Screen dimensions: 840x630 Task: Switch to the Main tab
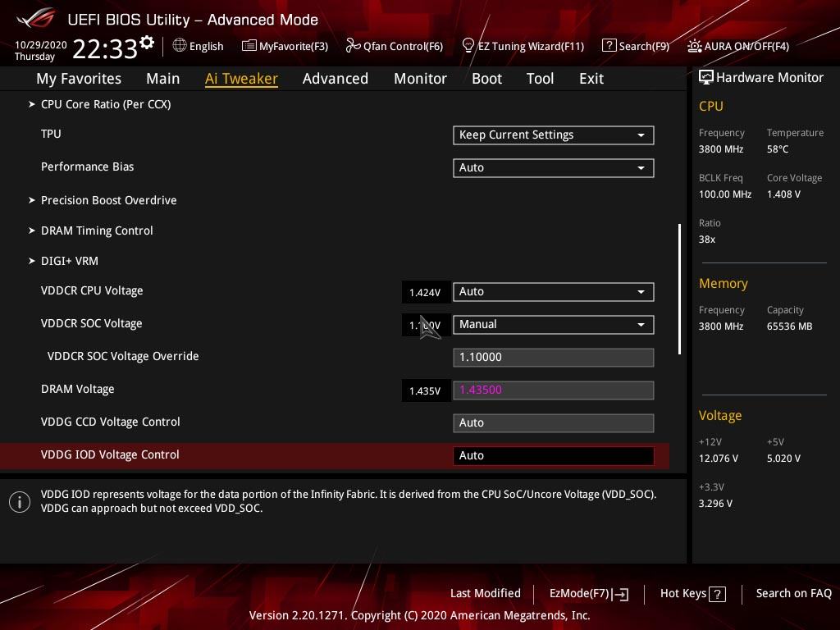[x=163, y=79]
